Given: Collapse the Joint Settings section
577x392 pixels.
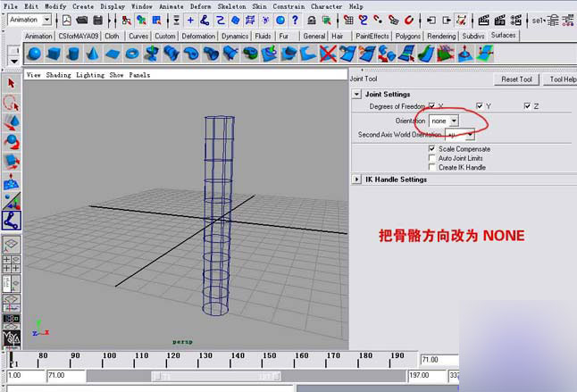Looking at the screenshot, I should click(x=356, y=94).
